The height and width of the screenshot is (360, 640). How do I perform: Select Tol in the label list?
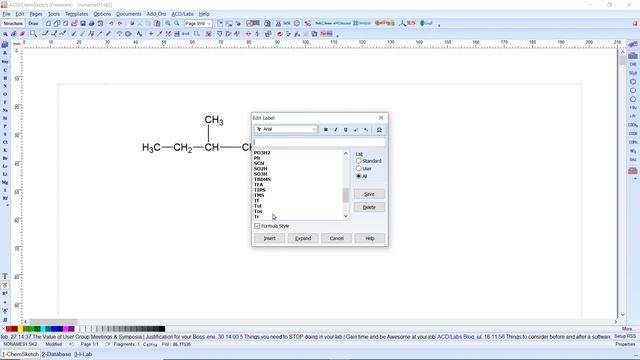pos(258,206)
